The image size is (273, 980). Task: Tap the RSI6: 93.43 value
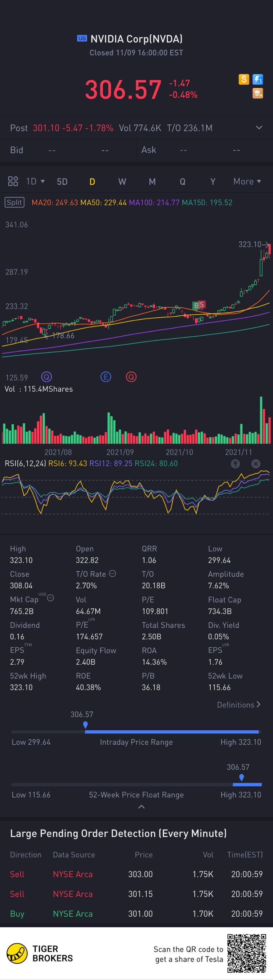67,463
